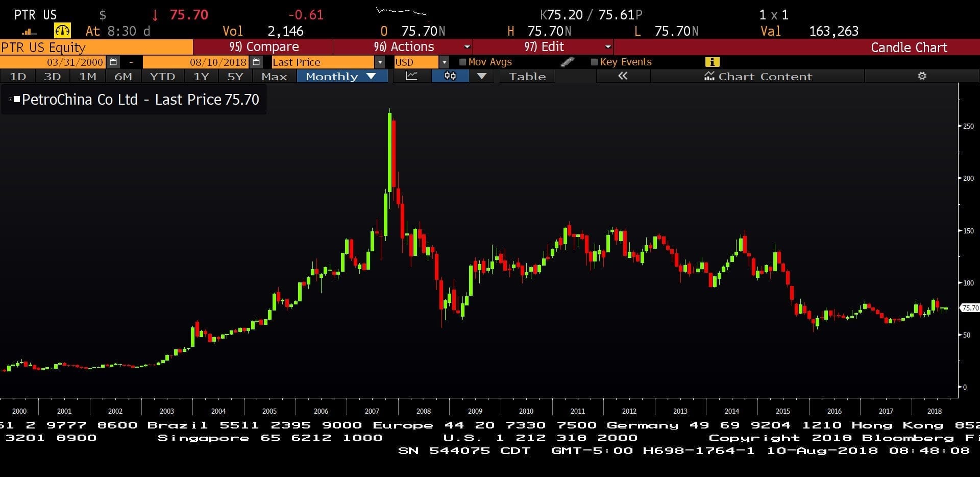This screenshot has height=477, width=980.
Task: Click the yellow gauge icon near PTR US
Action: click(x=62, y=31)
